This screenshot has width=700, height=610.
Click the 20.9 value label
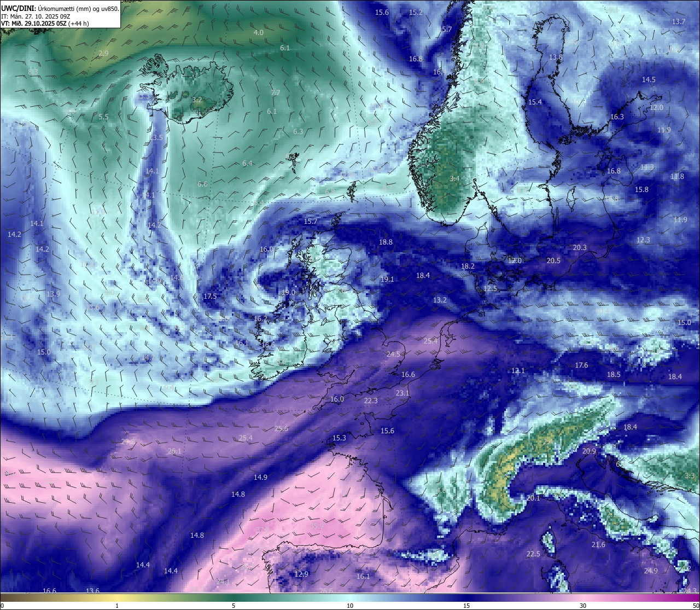[589, 451]
